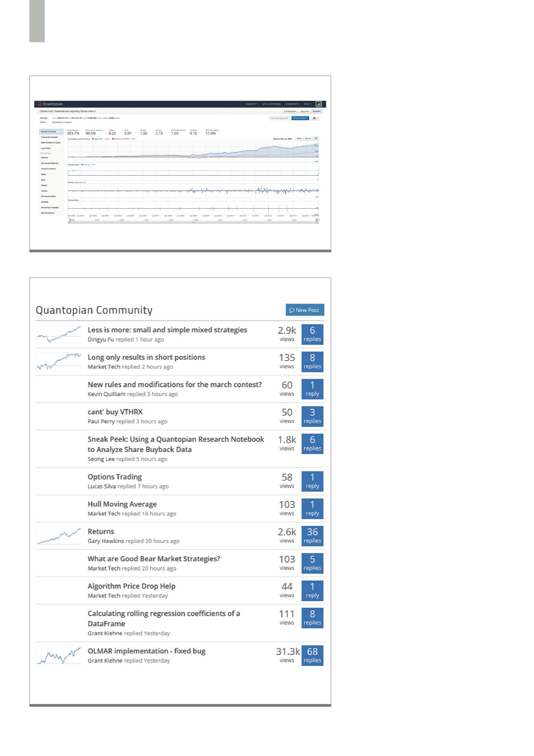The image size is (534, 756).
Task: Open the chart icon in navbar
Action: point(319,104)
